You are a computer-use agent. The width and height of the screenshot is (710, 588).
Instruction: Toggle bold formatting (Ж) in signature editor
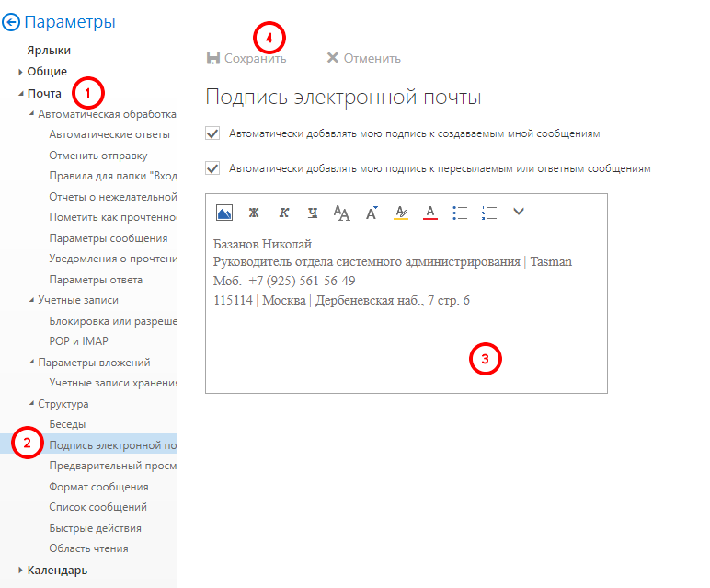(x=254, y=213)
